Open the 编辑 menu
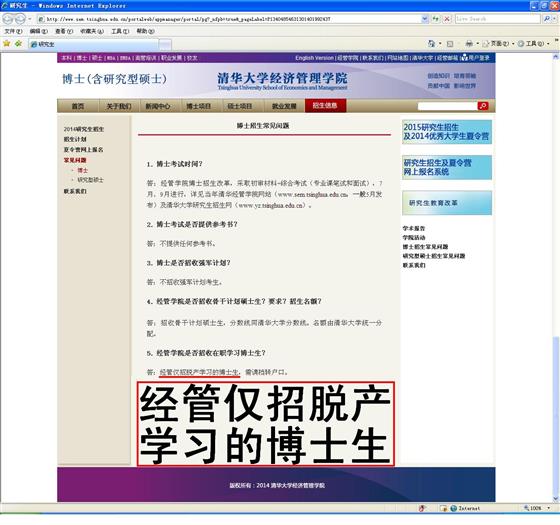 click(x=39, y=31)
